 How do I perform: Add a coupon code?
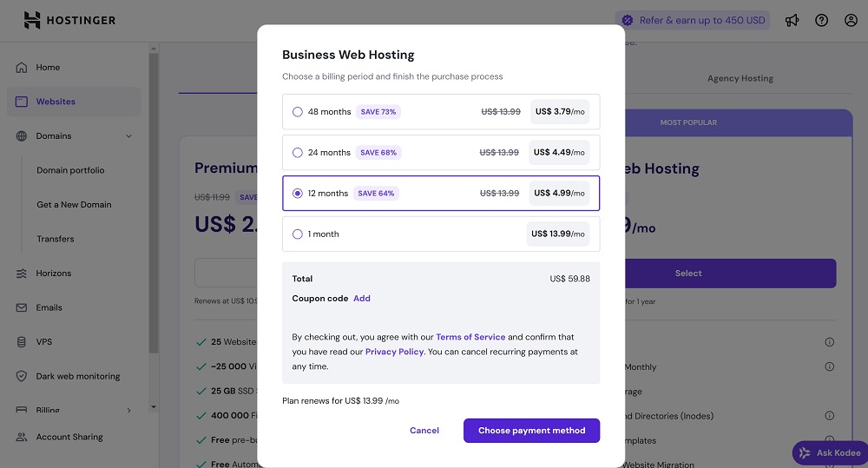click(362, 299)
